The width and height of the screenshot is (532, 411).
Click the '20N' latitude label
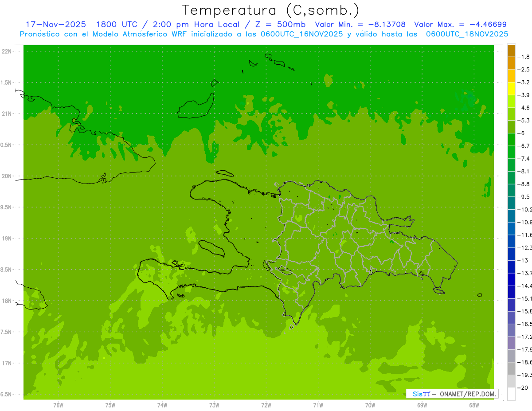point(7,176)
